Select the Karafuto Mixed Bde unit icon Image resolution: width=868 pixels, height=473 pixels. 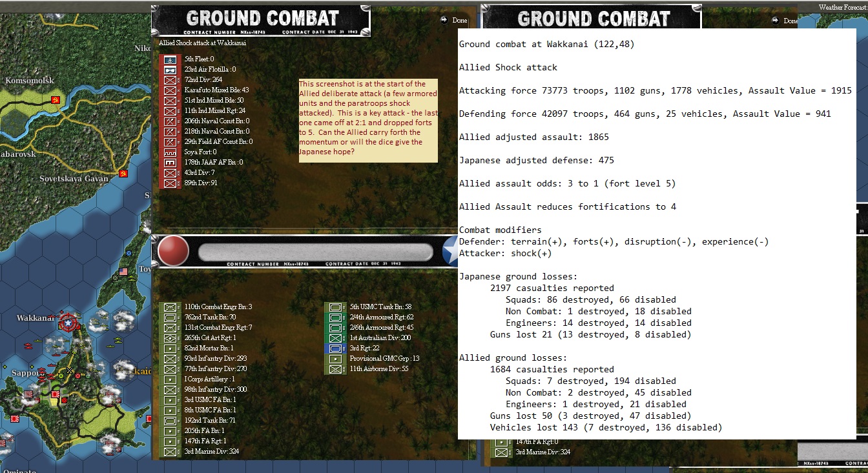pos(170,90)
